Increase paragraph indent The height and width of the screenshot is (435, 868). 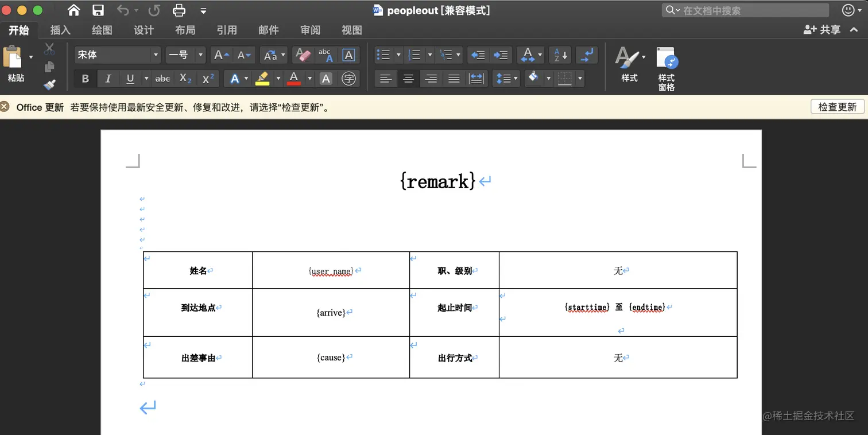(501, 55)
